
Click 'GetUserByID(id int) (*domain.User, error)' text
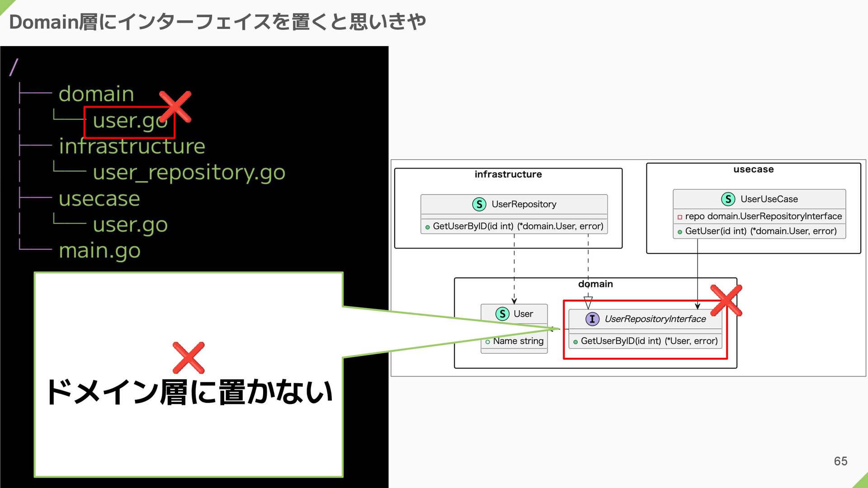pyautogui.click(x=518, y=226)
